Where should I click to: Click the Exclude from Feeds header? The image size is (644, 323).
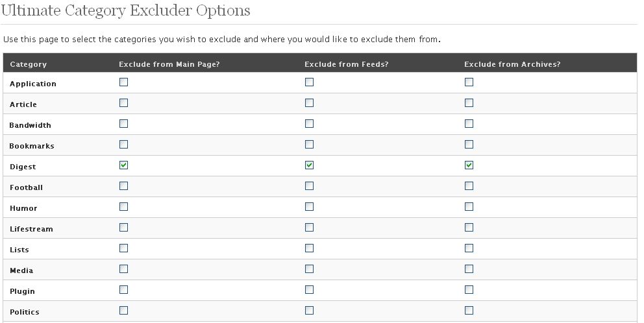346,64
